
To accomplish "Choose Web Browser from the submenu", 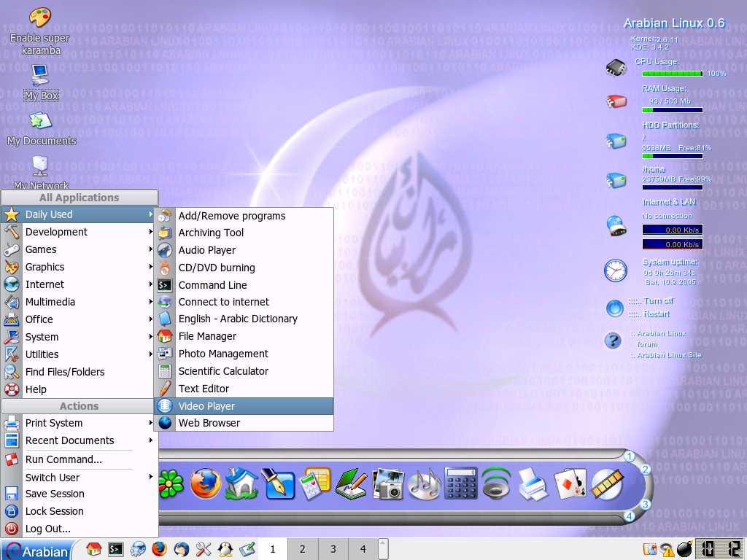I will 244,423.
